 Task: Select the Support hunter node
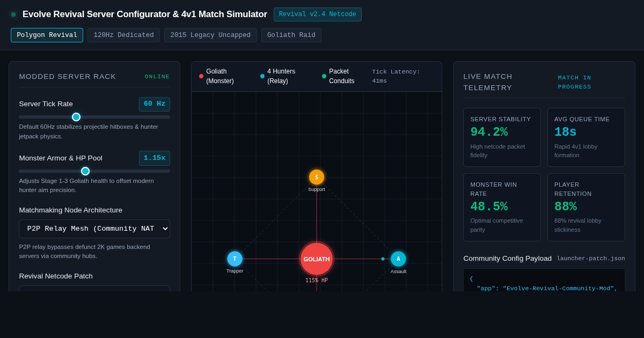click(x=317, y=177)
